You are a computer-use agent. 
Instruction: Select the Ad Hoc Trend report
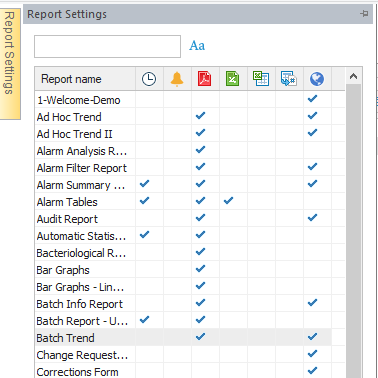[69, 117]
